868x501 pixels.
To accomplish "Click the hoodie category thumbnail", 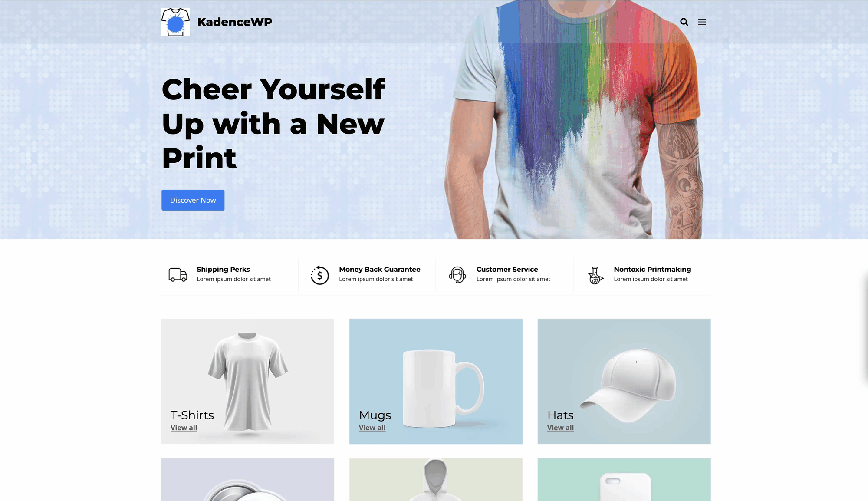I will (436, 480).
